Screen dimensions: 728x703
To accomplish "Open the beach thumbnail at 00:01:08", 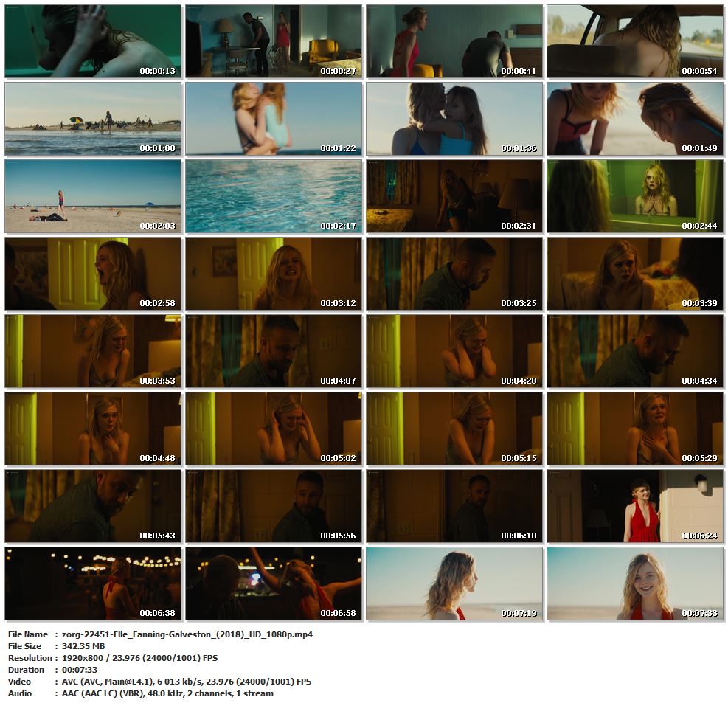I will [x=93, y=119].
